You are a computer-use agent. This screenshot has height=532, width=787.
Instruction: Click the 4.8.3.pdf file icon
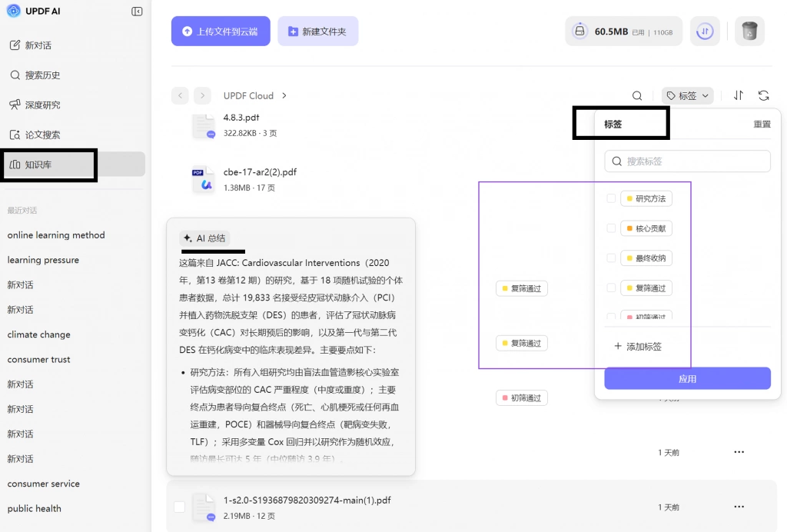click(204, 125)
